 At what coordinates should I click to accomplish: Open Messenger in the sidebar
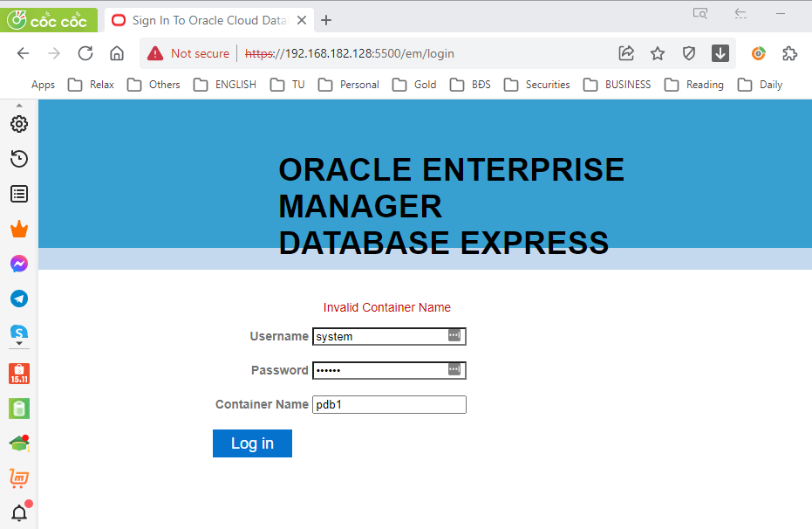pos(19,264)
